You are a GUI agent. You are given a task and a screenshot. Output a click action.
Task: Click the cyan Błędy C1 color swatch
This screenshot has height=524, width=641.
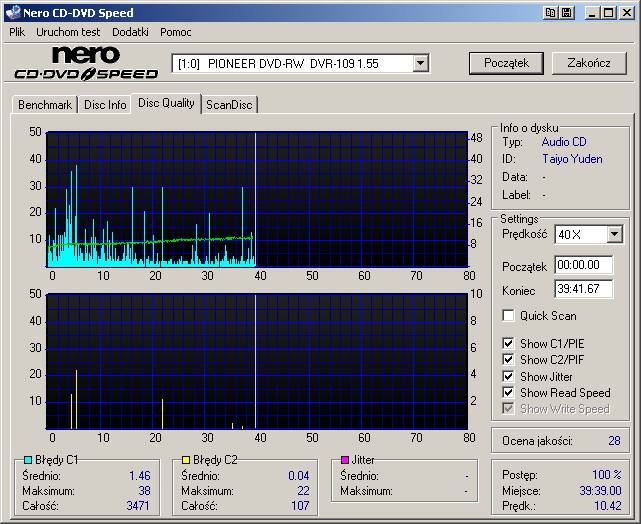(28, 460)
